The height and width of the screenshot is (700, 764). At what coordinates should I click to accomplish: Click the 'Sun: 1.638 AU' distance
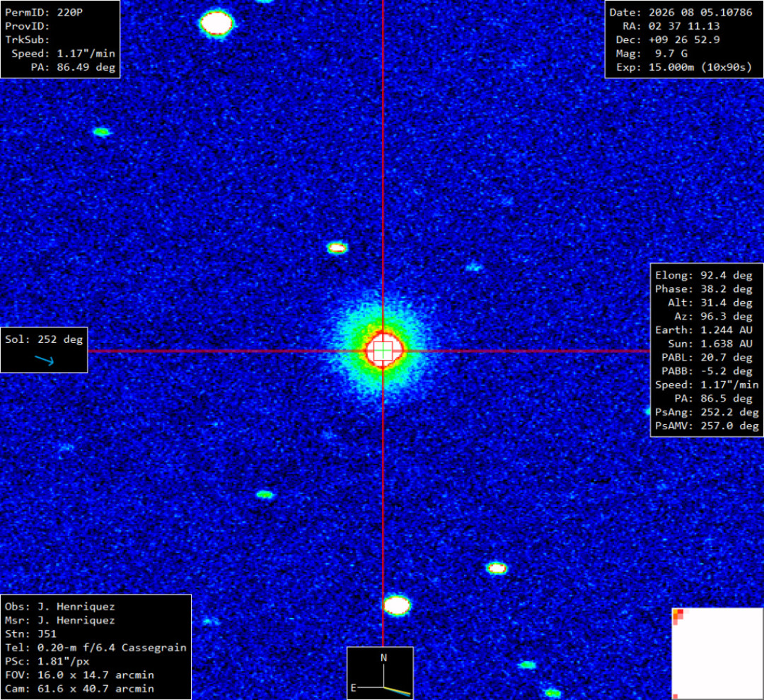[x=710, y=344]
